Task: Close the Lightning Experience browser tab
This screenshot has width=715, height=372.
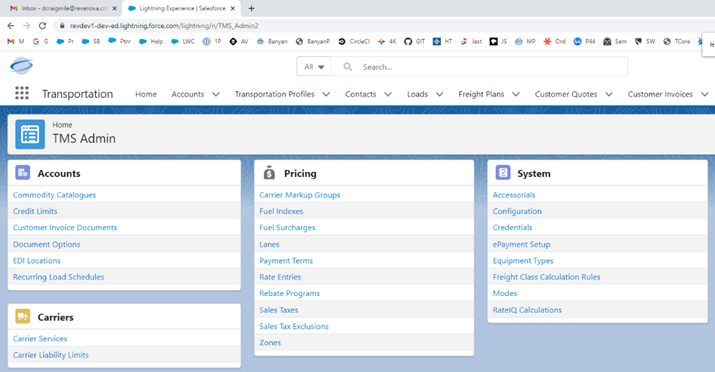Action: tap(233, 8)
